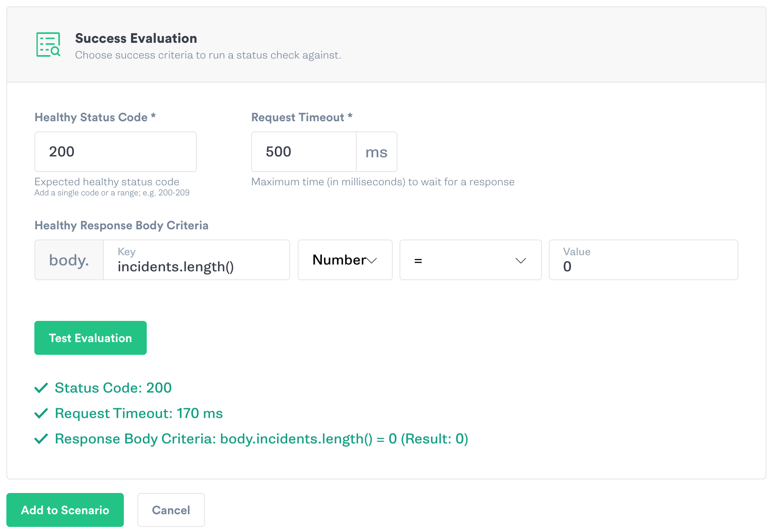Click Add to Scenario
The width and height of the screenshot is (777, 532).
tap(65, 510)
